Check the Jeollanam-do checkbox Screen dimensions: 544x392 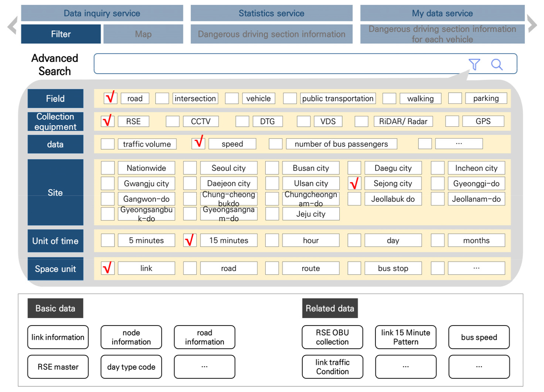pos(438,199)
